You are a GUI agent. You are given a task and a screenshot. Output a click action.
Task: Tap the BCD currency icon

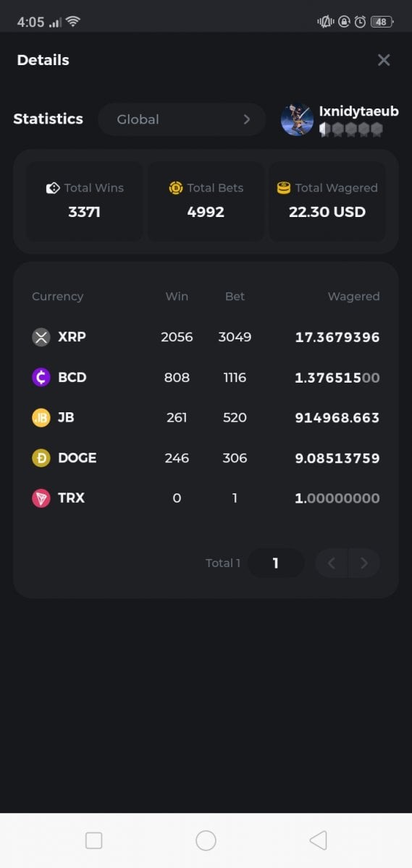[x=41, y=378]
